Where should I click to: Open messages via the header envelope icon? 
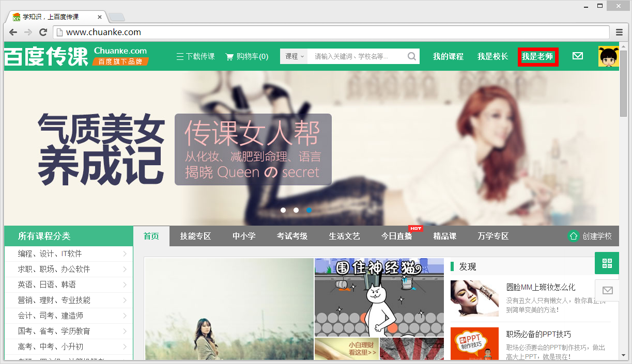click(x=578, y=56)
